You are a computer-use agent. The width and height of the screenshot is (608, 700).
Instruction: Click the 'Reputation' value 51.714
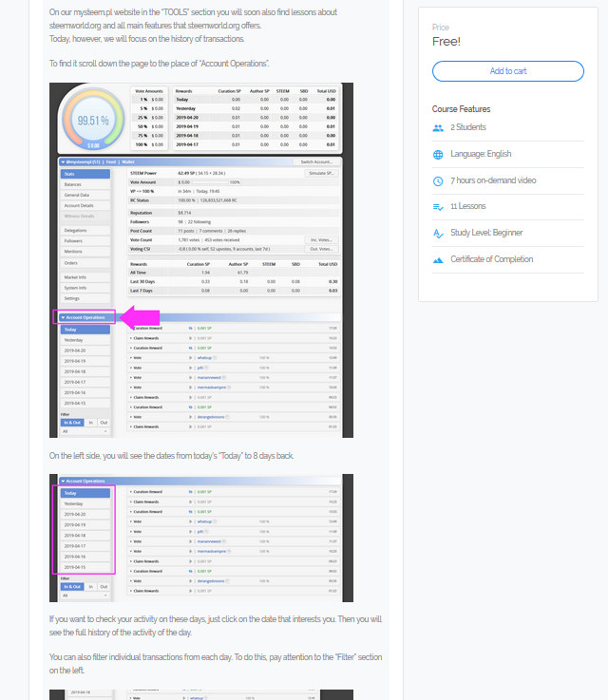[184, 213]
